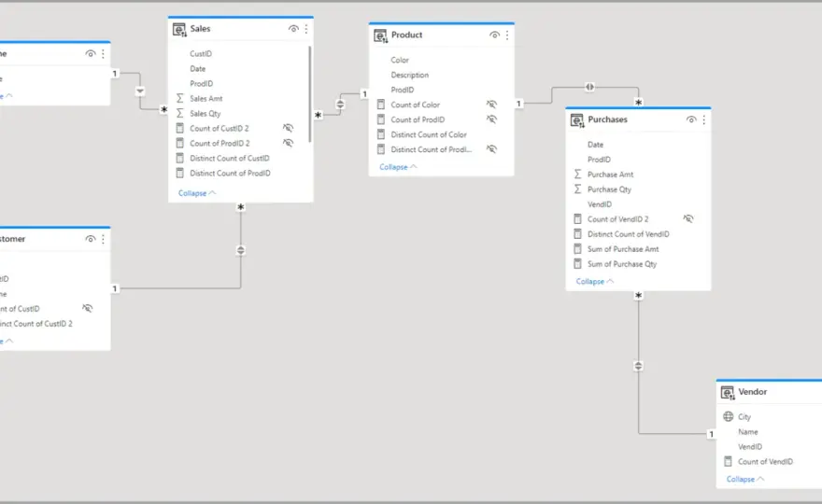This screenshot has width=822, height=504.
Task: Click sigma icon beside Purchase Amt
Action: (577, 174)
